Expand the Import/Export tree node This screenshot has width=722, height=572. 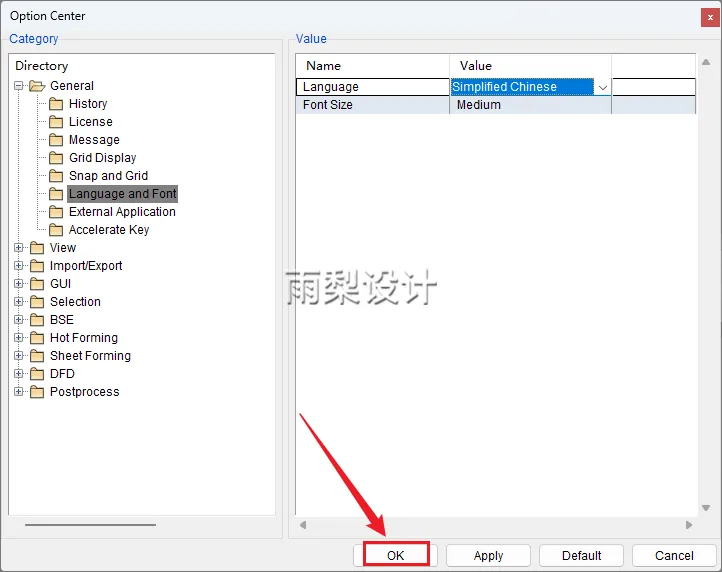point(18,266)
